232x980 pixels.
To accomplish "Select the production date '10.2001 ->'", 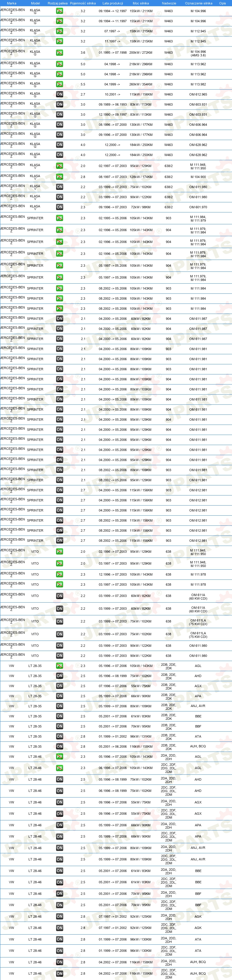I will coord(112,94).
